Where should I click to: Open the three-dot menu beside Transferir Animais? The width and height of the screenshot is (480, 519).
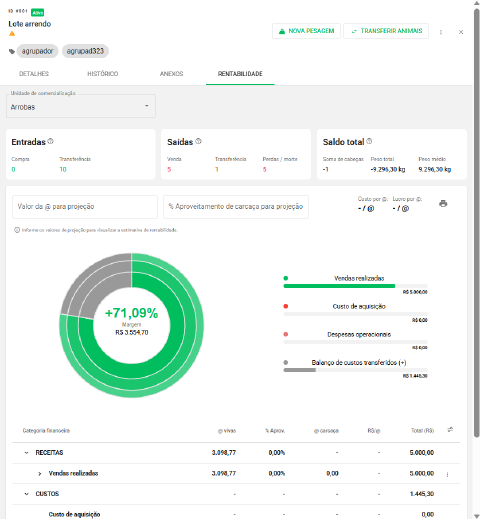click(x=441, y=32)
